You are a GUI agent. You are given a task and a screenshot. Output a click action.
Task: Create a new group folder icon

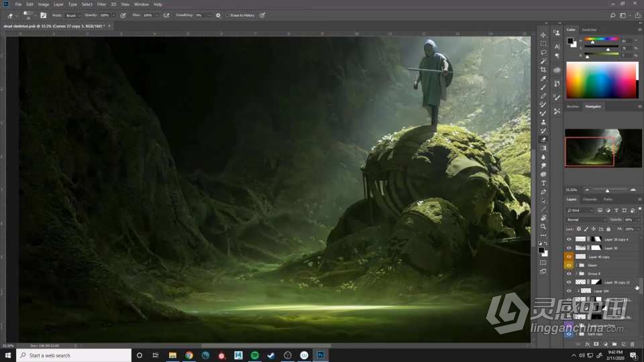pyautogui.click(x=614, y=345)
